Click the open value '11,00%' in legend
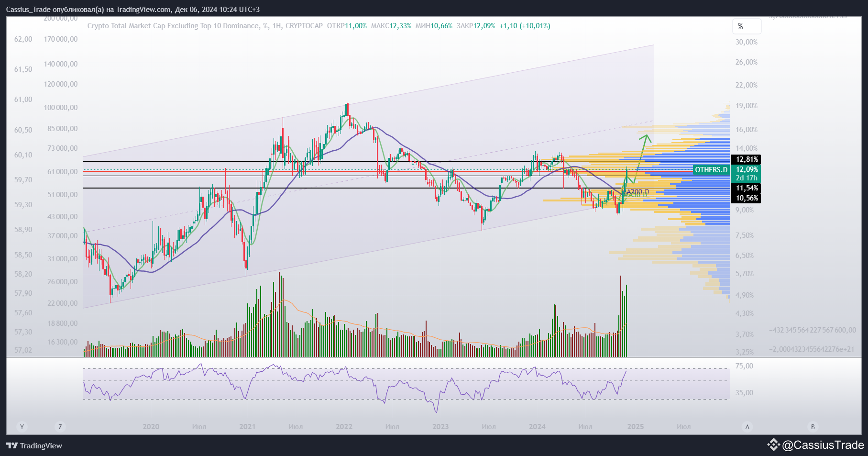The image size is (868, 456). tap(356, 26)
